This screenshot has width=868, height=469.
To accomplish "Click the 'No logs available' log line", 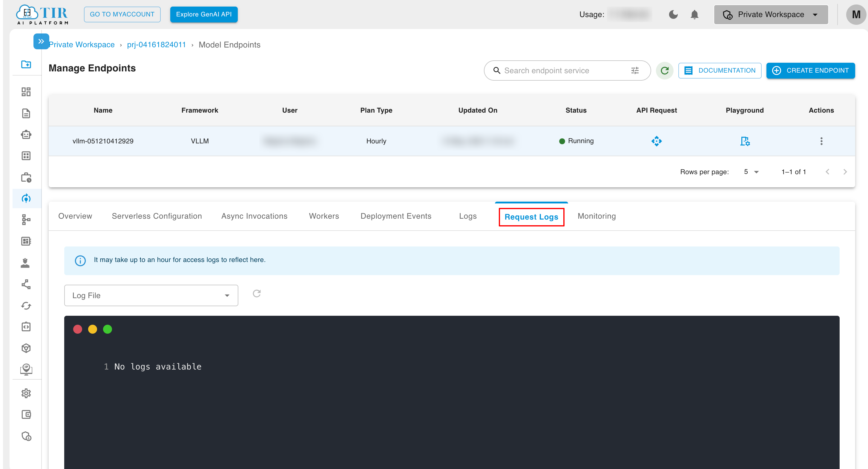I will [x=158, y=367].
